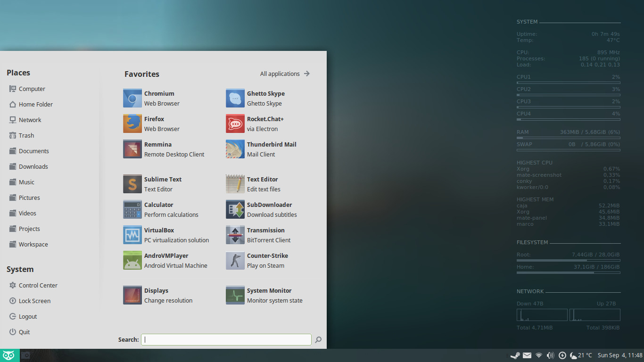Open the power manager tray icon
The image size is (644, 362).
point(562,355)
